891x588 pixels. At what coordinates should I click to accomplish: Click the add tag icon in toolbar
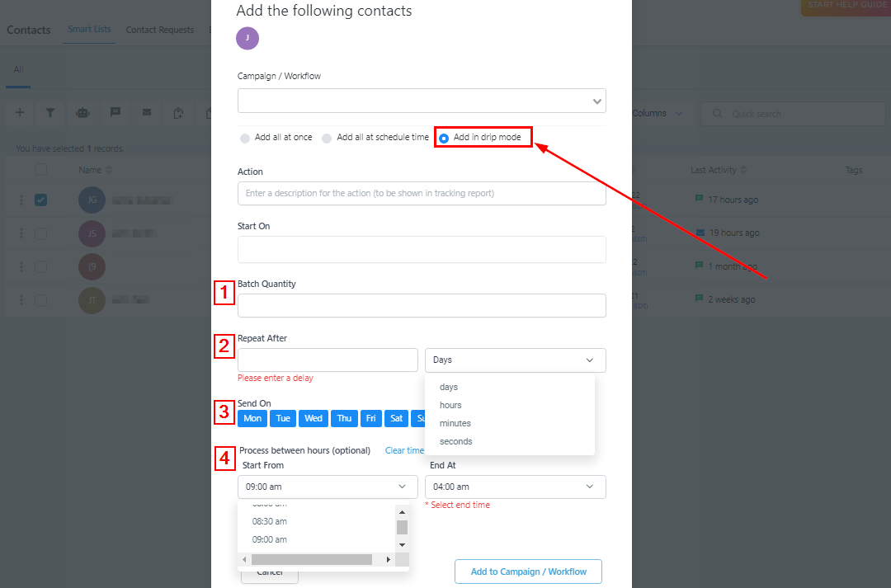[x=178, y=113]
